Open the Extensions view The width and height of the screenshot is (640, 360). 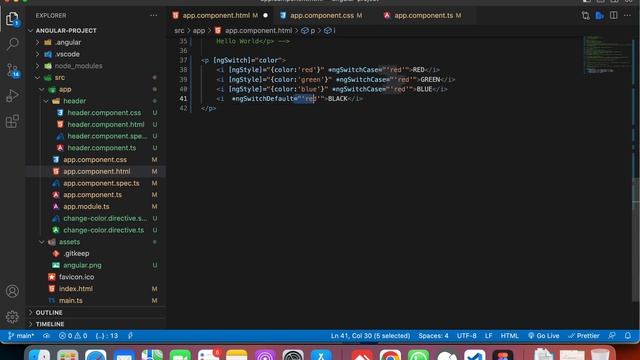click(x=12, y=121)
